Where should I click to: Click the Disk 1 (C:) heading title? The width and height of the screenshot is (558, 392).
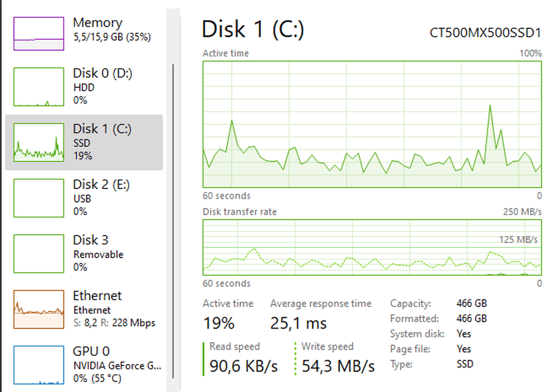coord(253,29)
